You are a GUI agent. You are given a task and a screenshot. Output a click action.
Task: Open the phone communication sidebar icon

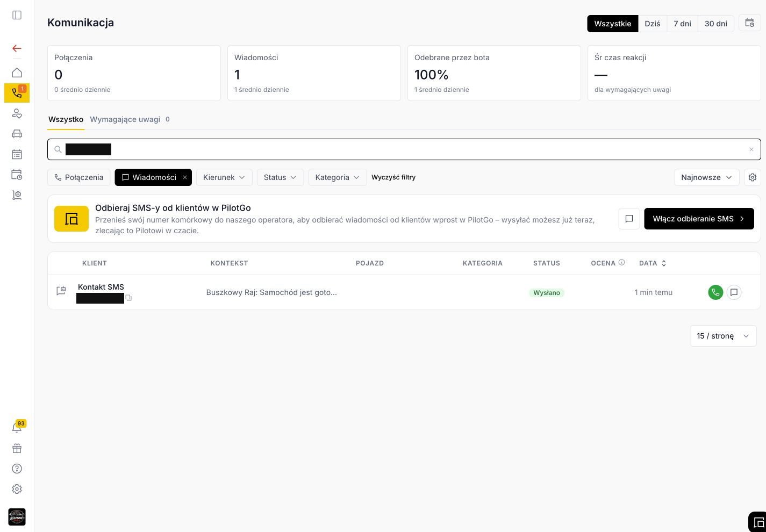coord(17,93)
